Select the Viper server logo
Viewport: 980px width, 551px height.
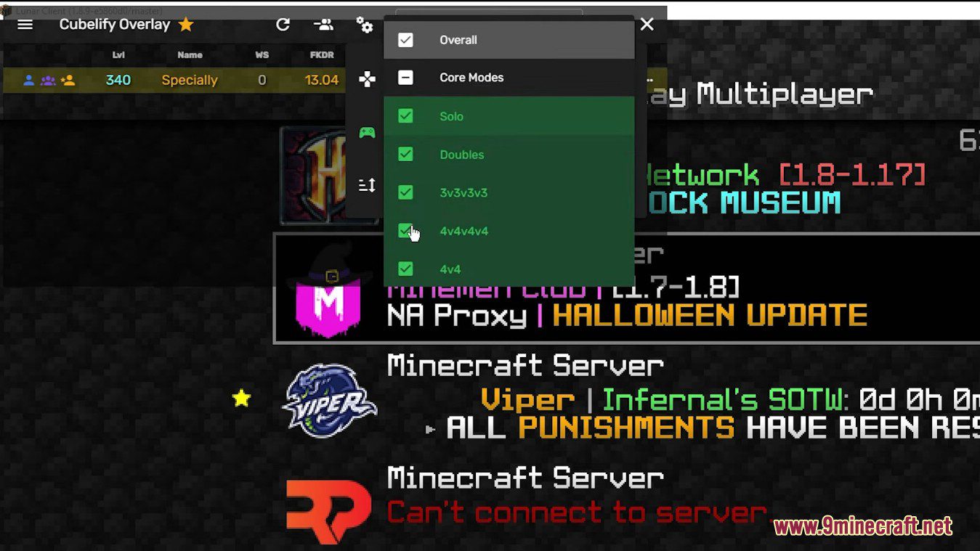coord(330,401)
